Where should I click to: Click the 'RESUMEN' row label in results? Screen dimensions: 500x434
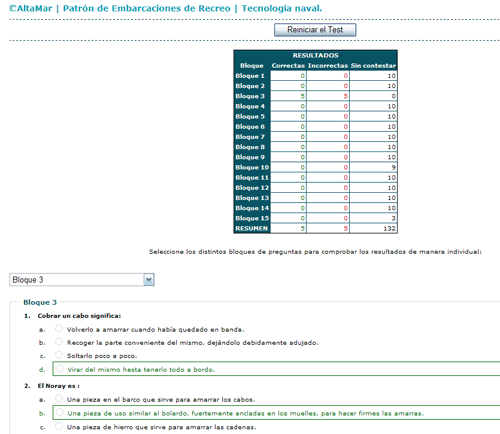point(252,229)
